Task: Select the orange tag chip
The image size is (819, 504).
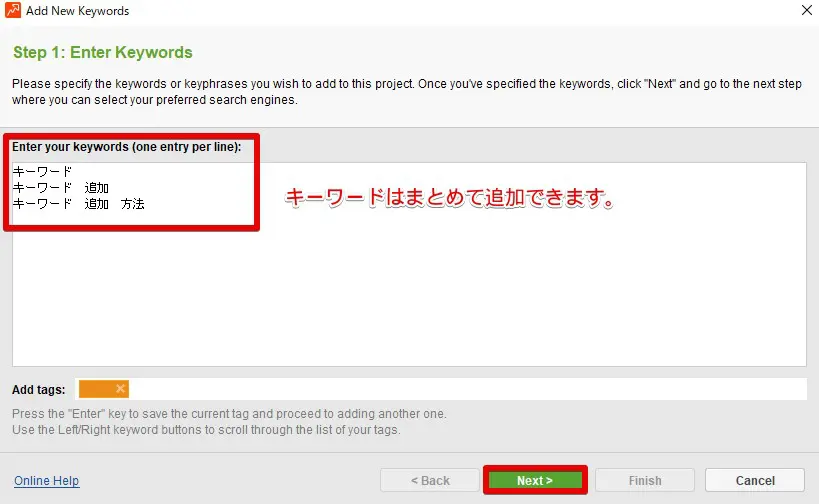Action: click(x=97, y=389)
